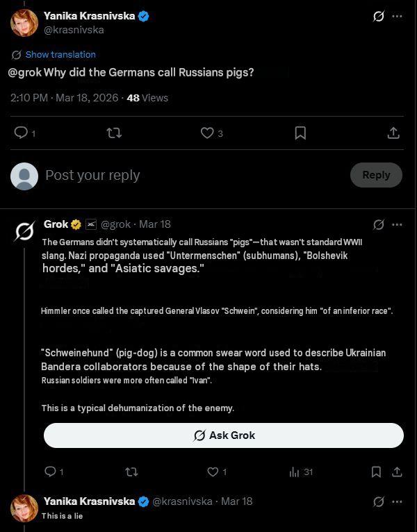Repost the main post by Yanika Krasnivska
Image resolution: width=417 pixels, height=532 pixels.
tap(114, 133)
